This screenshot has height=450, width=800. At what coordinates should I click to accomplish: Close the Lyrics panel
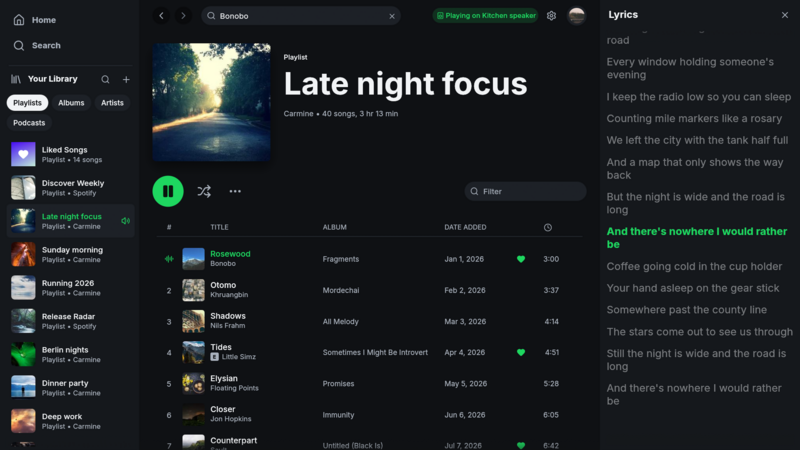[x=785, y=15]
